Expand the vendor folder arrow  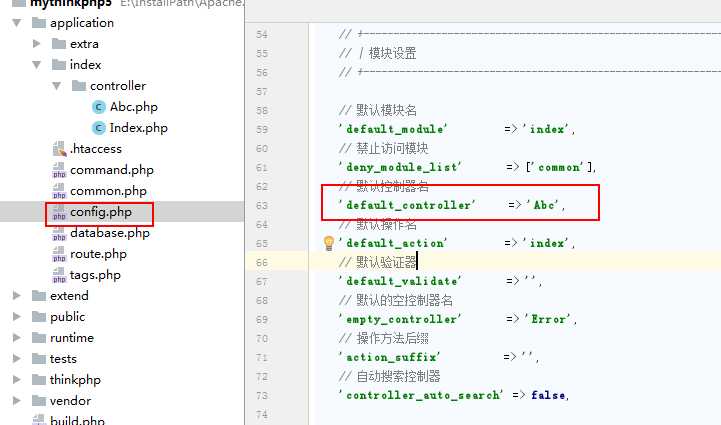[x=17, y=401]
